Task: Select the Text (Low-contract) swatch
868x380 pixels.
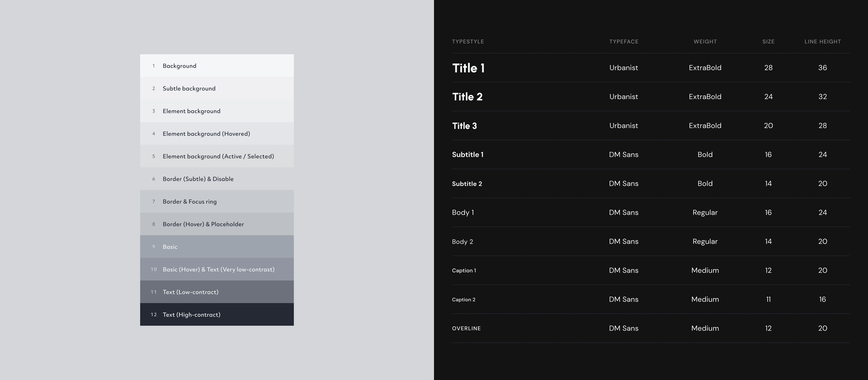Action: 217,292
